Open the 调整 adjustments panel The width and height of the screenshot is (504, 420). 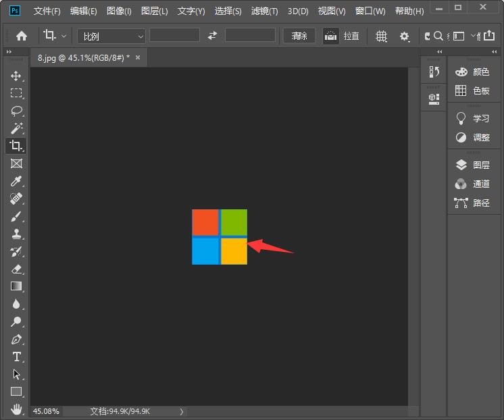[472, 138]
